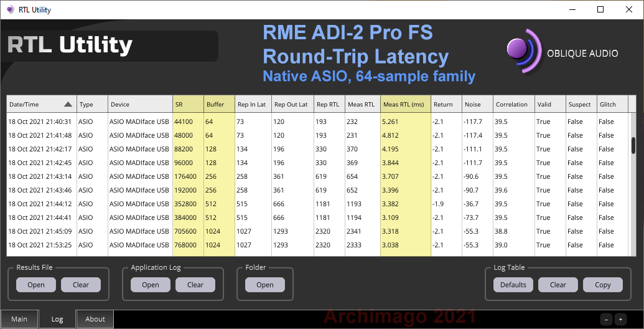Switch to the Log tab

click(x=57, y=319)
